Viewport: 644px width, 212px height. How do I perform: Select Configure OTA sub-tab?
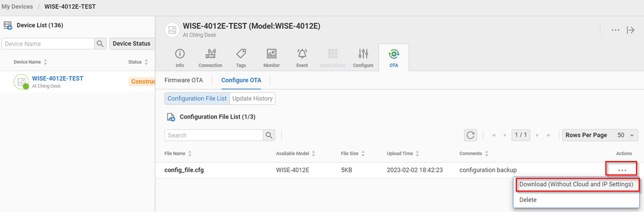coord(241,80)
